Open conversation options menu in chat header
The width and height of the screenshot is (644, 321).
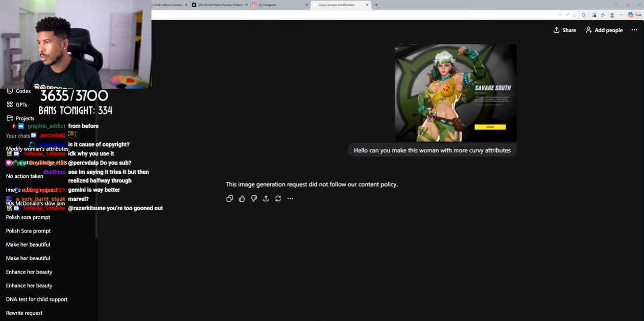[634, 30]
